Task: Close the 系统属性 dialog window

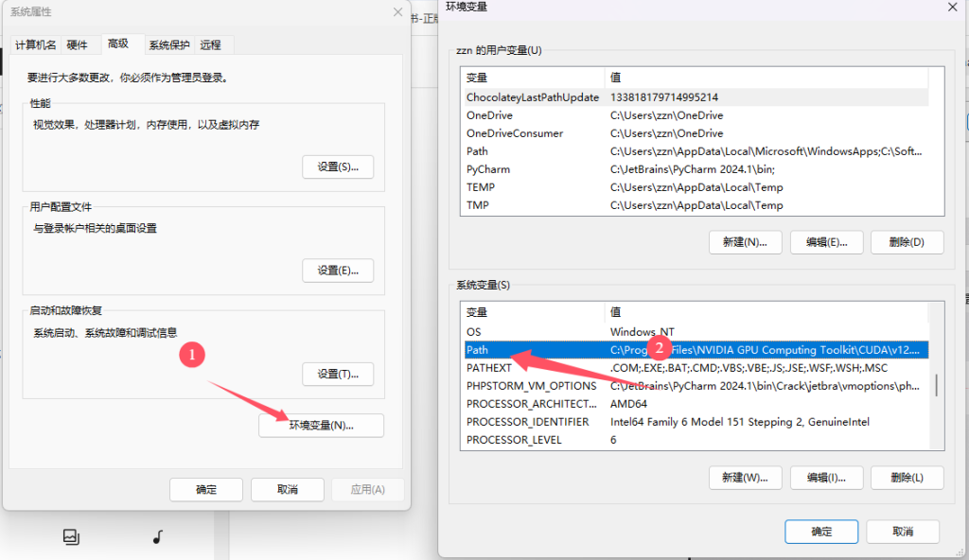Action: (x=396, y=12)
